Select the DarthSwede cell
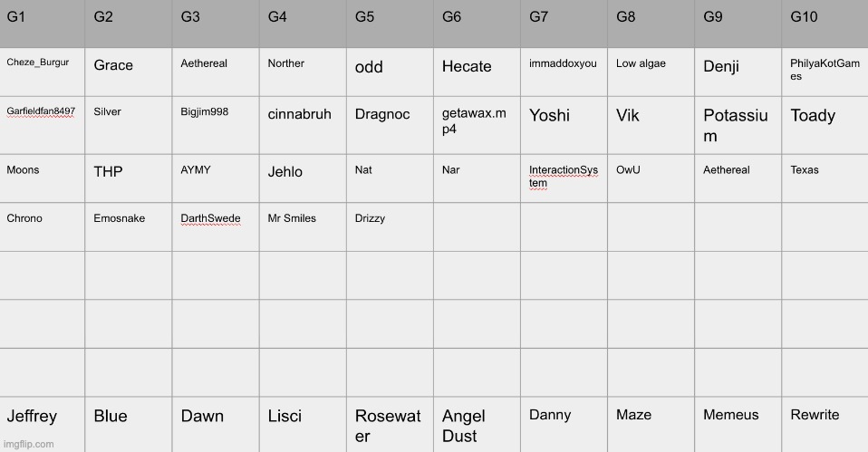868x452 pixels. pos(216,226)
